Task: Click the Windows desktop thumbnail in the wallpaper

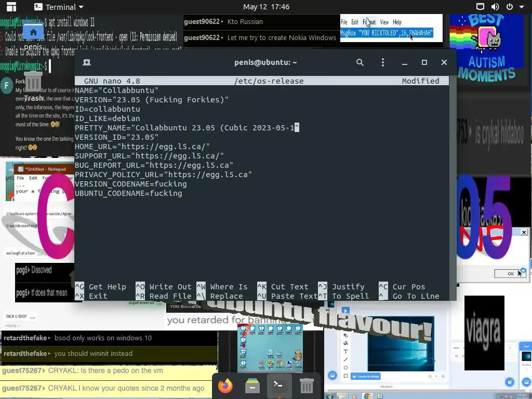Action: [270, 348]
